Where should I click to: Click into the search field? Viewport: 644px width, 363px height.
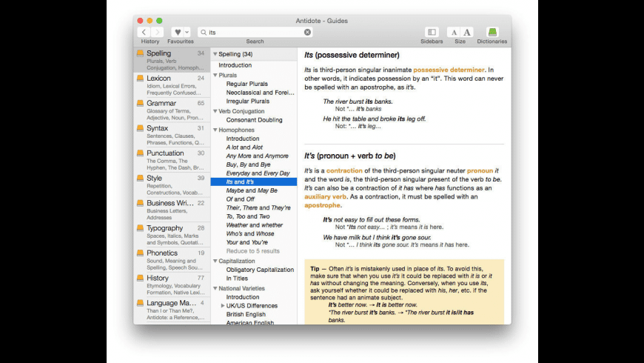tap(255, 32)
